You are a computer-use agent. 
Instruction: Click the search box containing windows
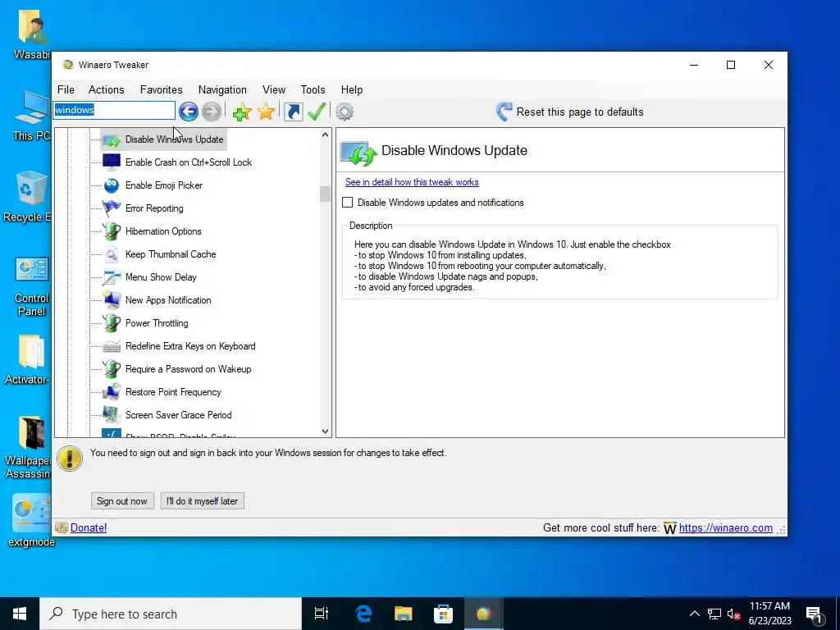114,111
